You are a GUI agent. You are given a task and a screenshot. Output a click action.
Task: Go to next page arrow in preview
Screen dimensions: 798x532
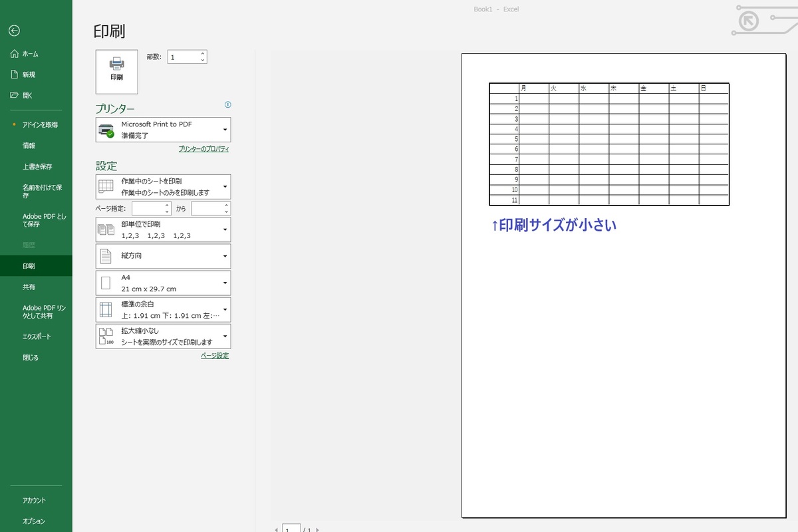tap(318, 529)
